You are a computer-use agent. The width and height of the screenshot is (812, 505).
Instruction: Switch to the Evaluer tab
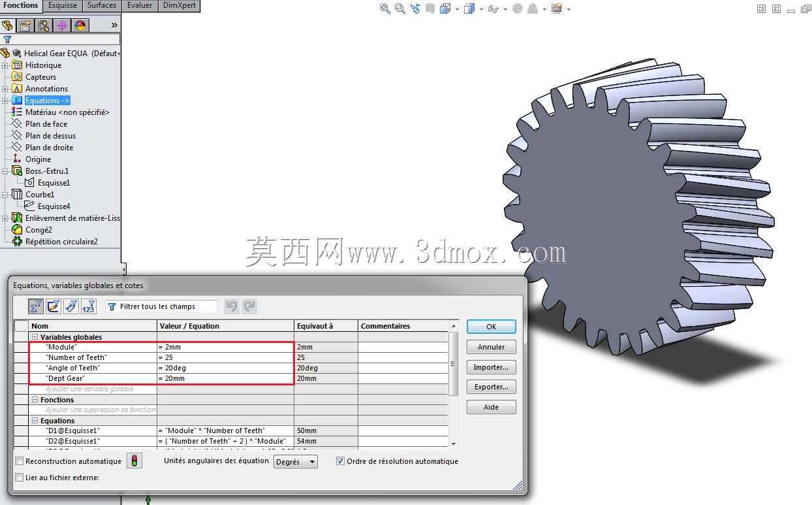point(140,5)
